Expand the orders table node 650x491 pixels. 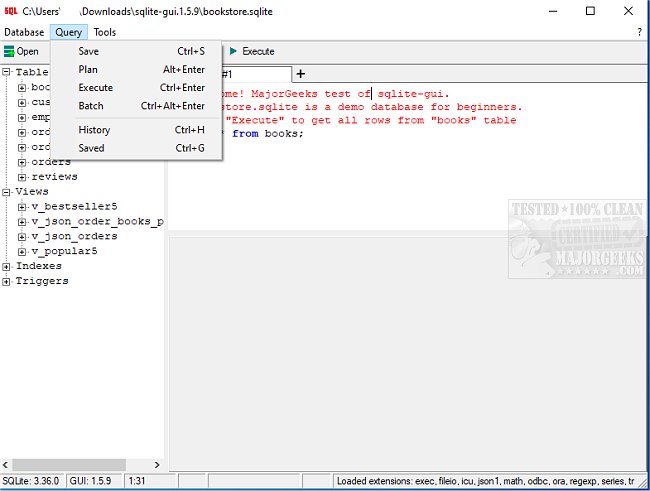pos(22,162)
